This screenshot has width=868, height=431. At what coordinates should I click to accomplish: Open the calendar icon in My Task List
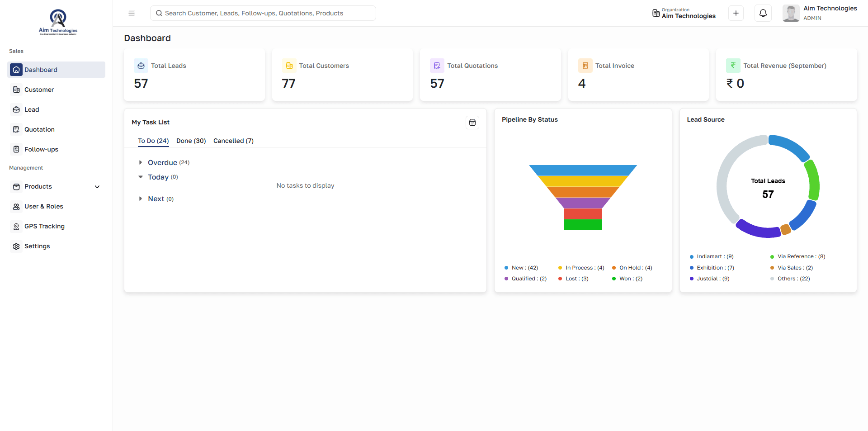(472, 123)
